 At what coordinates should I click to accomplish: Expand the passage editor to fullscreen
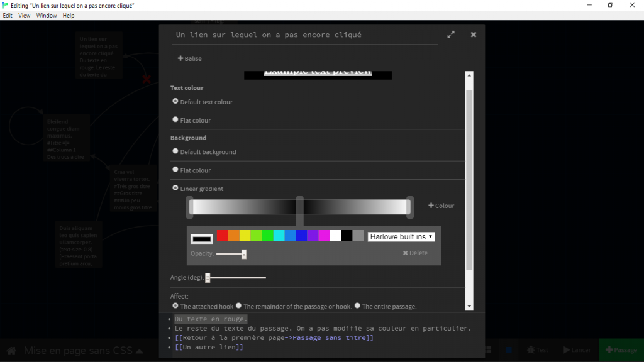451,35
